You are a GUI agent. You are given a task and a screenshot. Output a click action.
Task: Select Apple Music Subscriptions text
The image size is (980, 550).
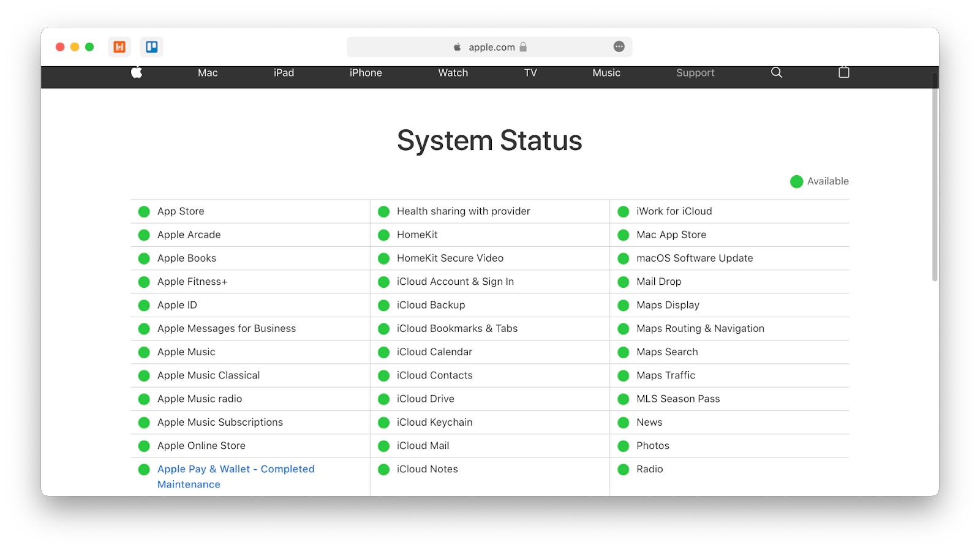coord(221,423)
